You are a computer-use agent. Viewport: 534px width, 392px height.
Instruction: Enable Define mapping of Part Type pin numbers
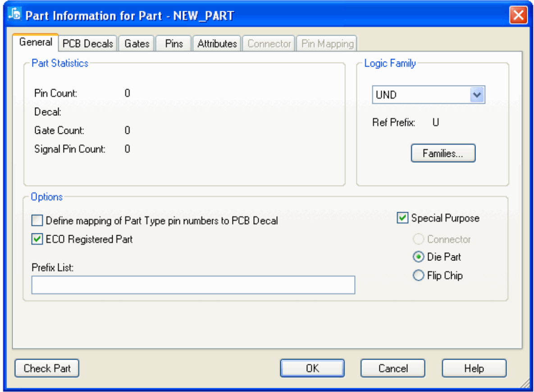38,221
